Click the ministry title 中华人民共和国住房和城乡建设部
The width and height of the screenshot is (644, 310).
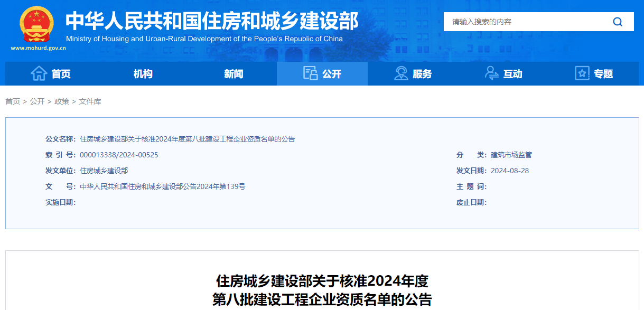(x=212, y=21)
